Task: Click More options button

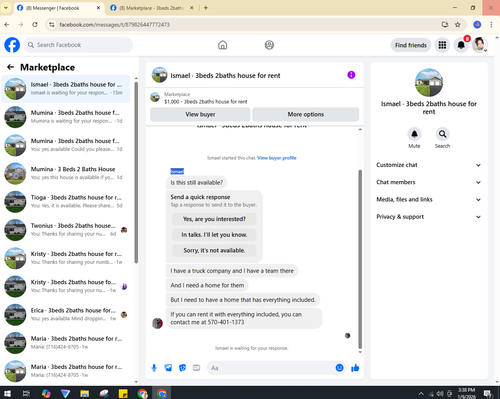Action: (x=306, y=114)
